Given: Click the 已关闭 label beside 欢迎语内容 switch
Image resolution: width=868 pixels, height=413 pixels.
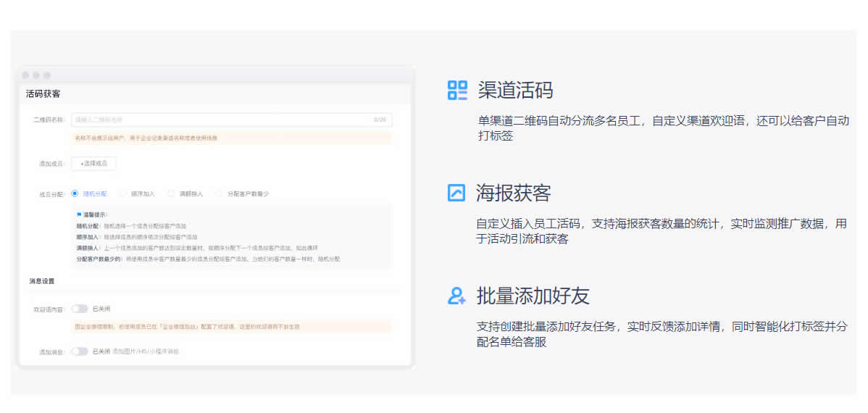Looking at the screenshot, I should [101, 309].
